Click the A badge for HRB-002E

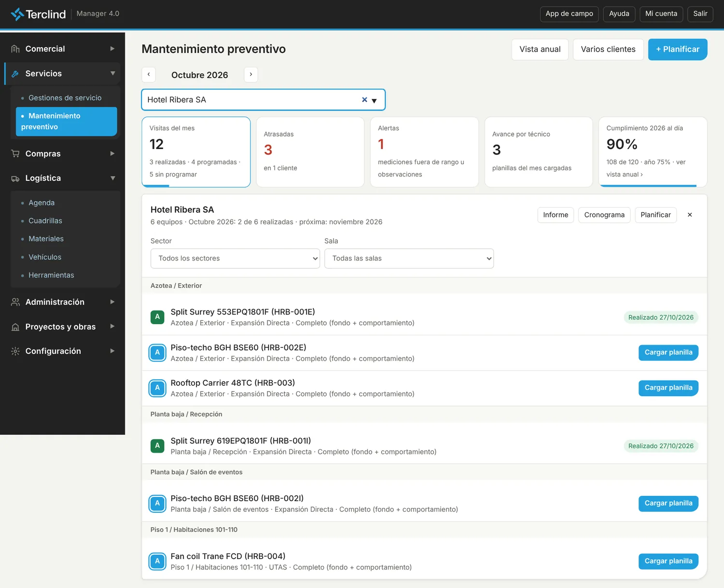point(157,353)
